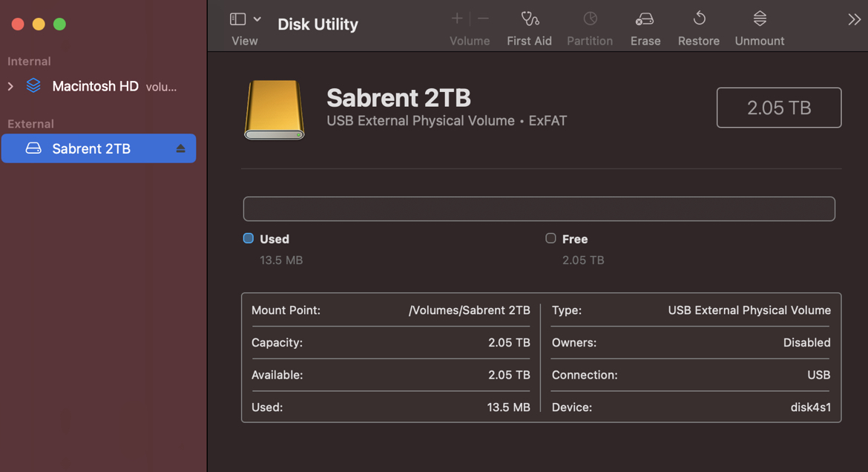The image size is (868, 472).
Task: Click the '/Volumes/Sabrent 2TB' mount point value
Action: [x=470, y=310]
